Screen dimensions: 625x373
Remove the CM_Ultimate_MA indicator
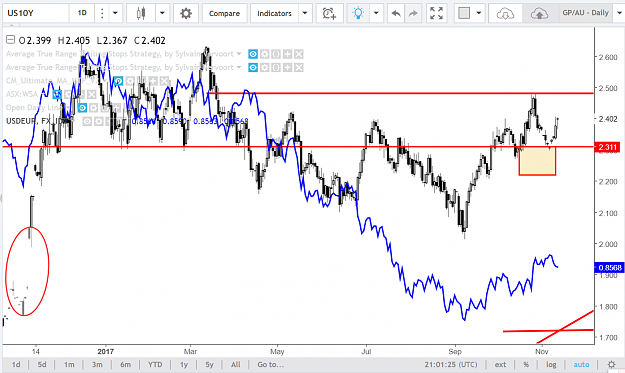[164, 81]
